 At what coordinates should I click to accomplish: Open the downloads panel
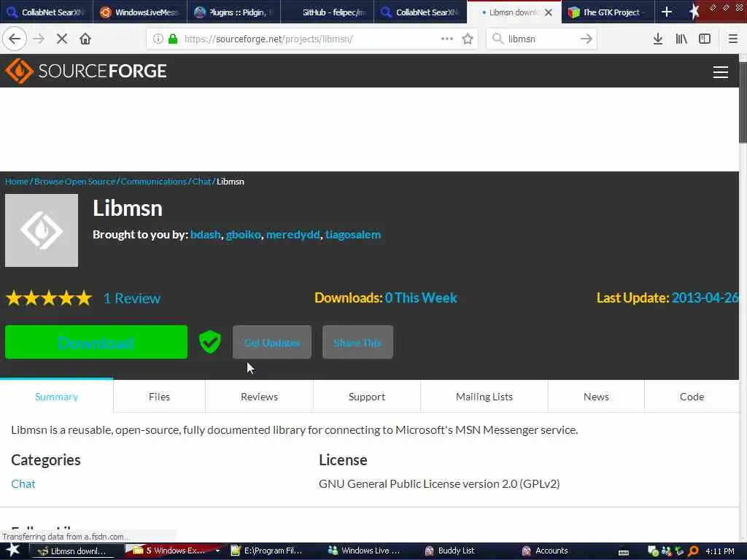point(657,39)
